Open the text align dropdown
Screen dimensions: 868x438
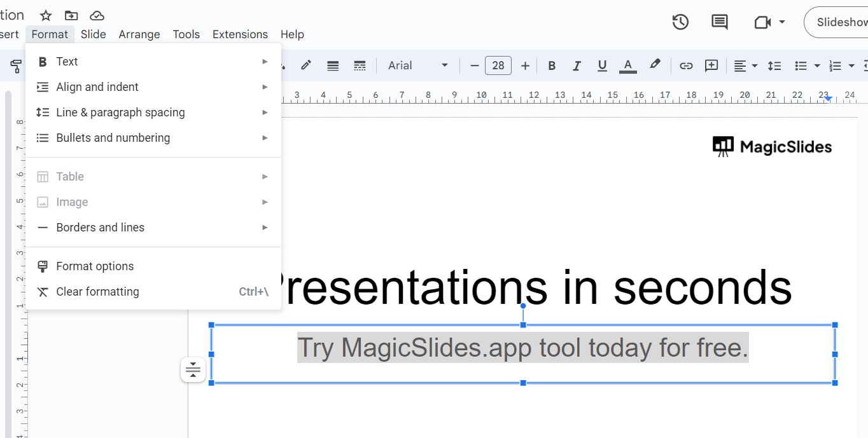click(x=745, y=65)
